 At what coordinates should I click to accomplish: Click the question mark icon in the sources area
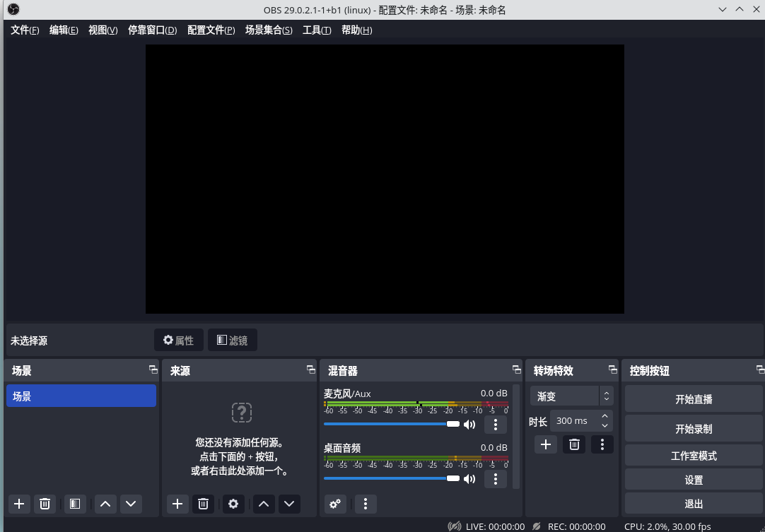point(242,412)
